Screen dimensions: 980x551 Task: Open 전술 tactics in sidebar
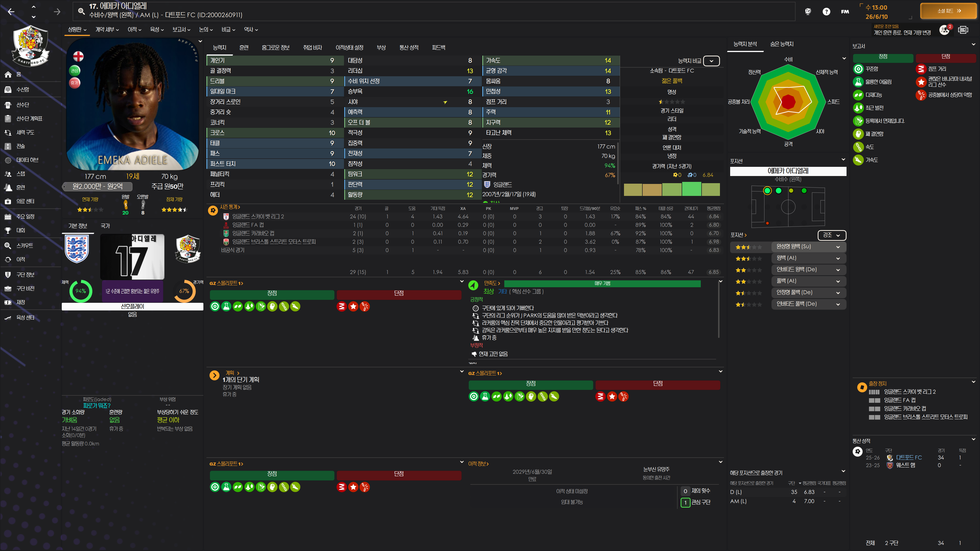[x=20, y=146]
